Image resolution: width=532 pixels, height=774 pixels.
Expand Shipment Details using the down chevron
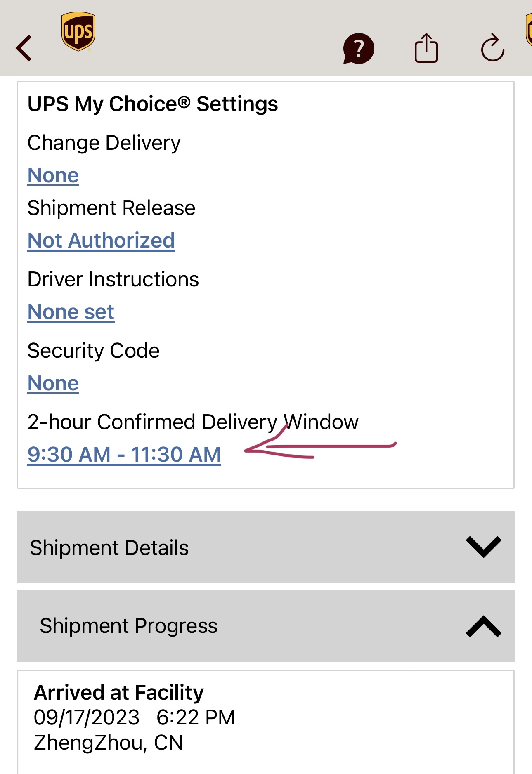click(x=483, y=547)
